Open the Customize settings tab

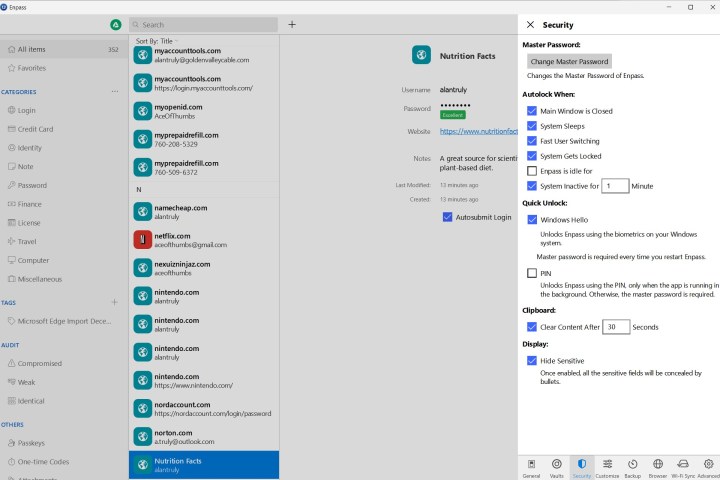(x=607, y=466)
